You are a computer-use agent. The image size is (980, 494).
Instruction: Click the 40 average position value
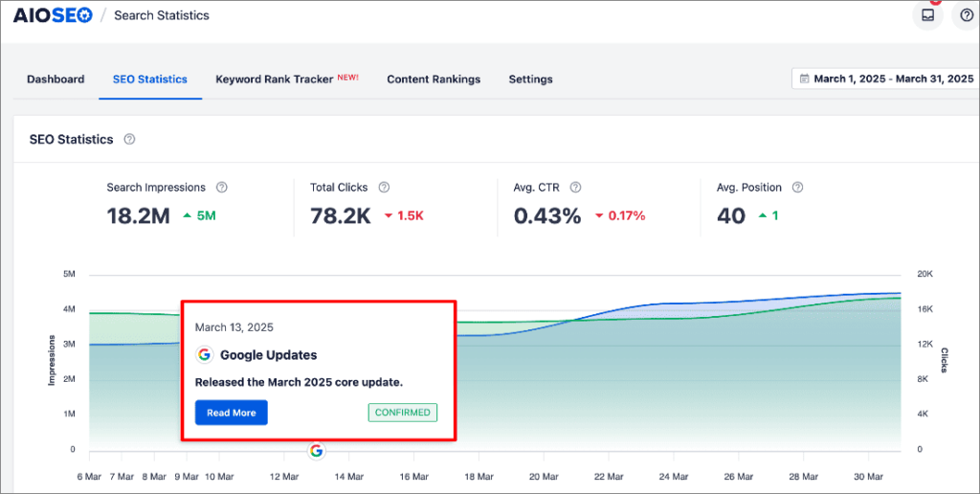731,215
